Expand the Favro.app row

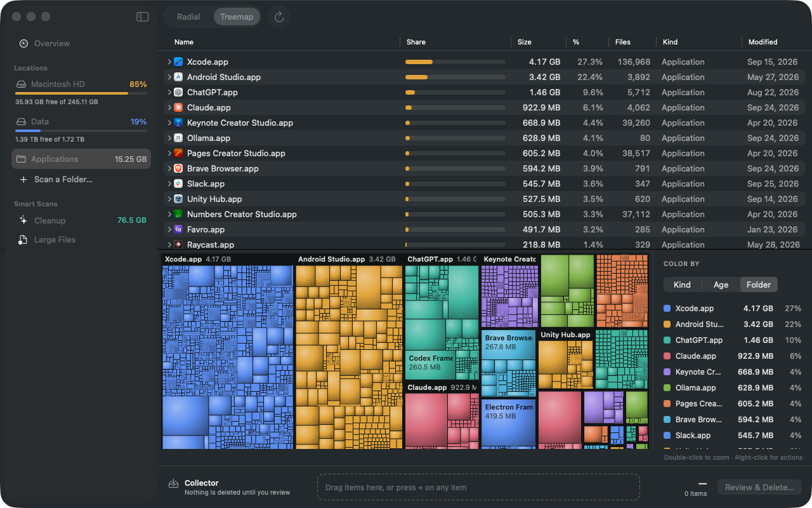tap(169, 230)
